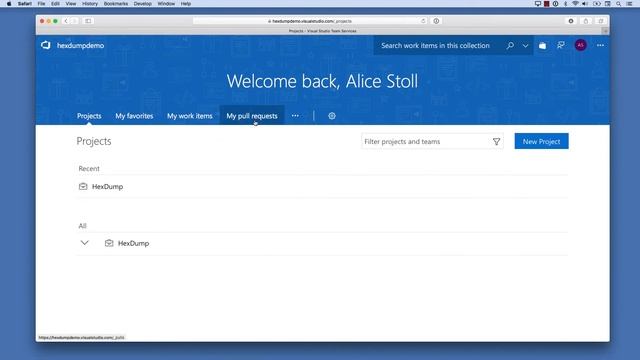Image resolution: width=640 pixels, height=360 pixels.
Task: Expand the HexDump row chevron under All
Action: tap(84, 243)
